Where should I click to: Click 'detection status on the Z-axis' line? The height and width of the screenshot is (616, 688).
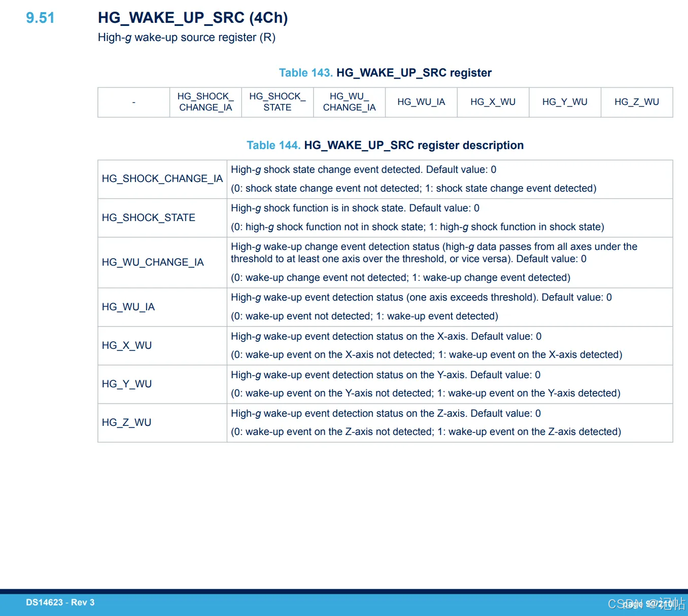(x=386, y=414)
